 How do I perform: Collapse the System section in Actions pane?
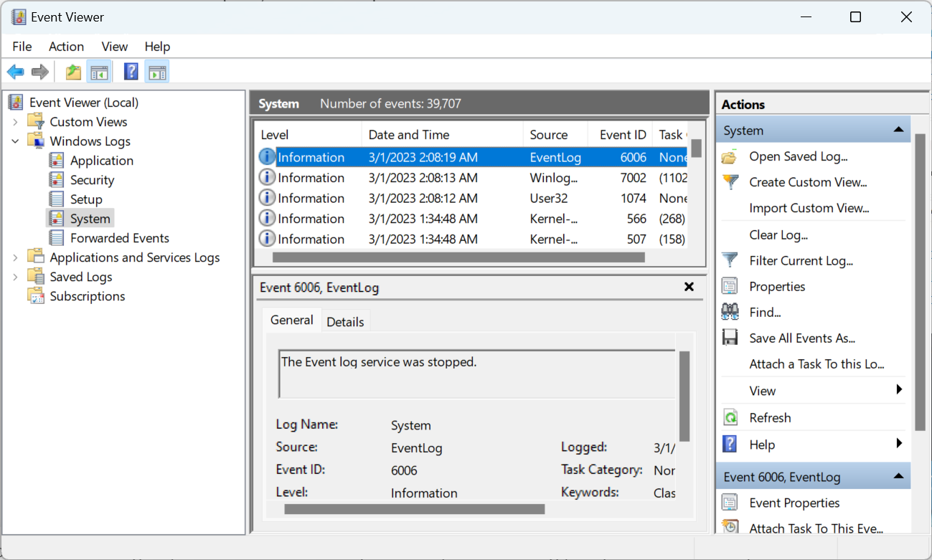(898, 130)
